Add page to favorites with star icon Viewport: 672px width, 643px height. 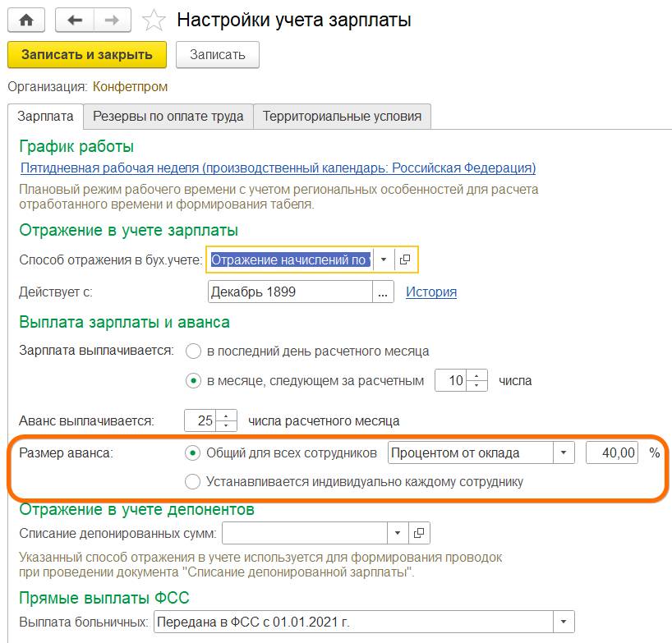point(153,21)
